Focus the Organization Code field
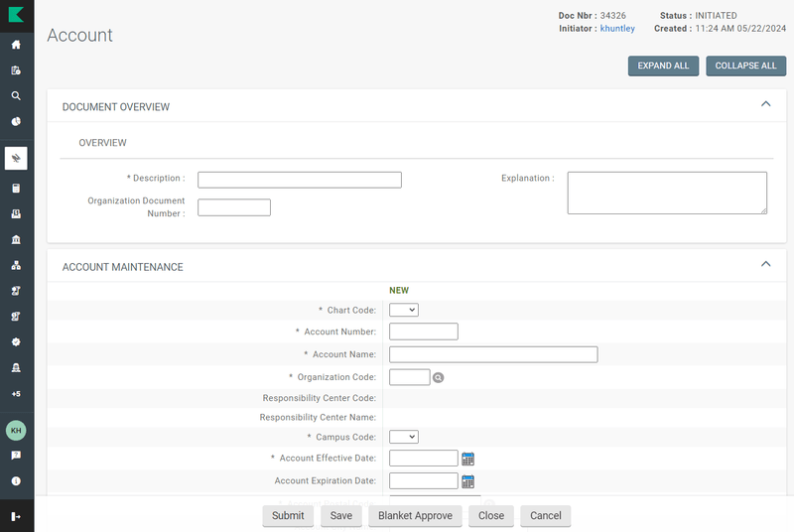Viewport: 794px width, 532px height. pyautogui.click(x=410, y=377)
